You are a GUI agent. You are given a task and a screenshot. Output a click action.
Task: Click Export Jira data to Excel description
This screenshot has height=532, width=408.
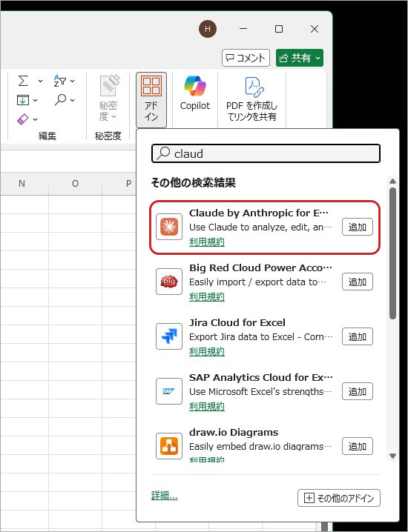[261, 337]
